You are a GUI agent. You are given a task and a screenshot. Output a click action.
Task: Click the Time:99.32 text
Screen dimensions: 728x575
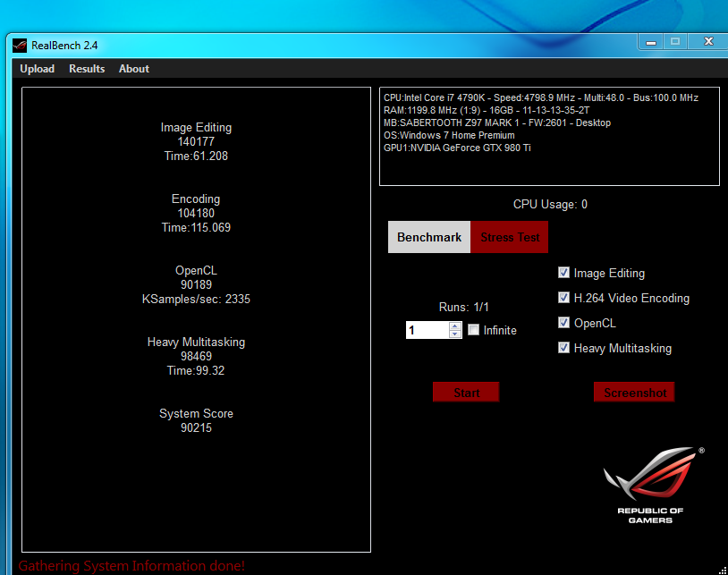[196, 371]
